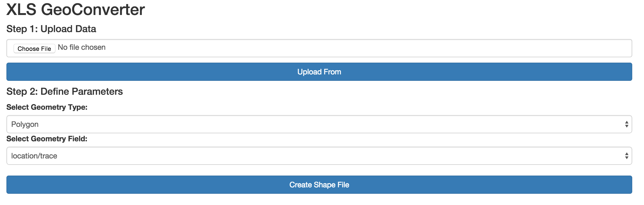Open the Select Geometry Field dropdown
Image resolution: width=644 pixels, height=205 pixels.
pyautogui.click(x=319, y=156)
